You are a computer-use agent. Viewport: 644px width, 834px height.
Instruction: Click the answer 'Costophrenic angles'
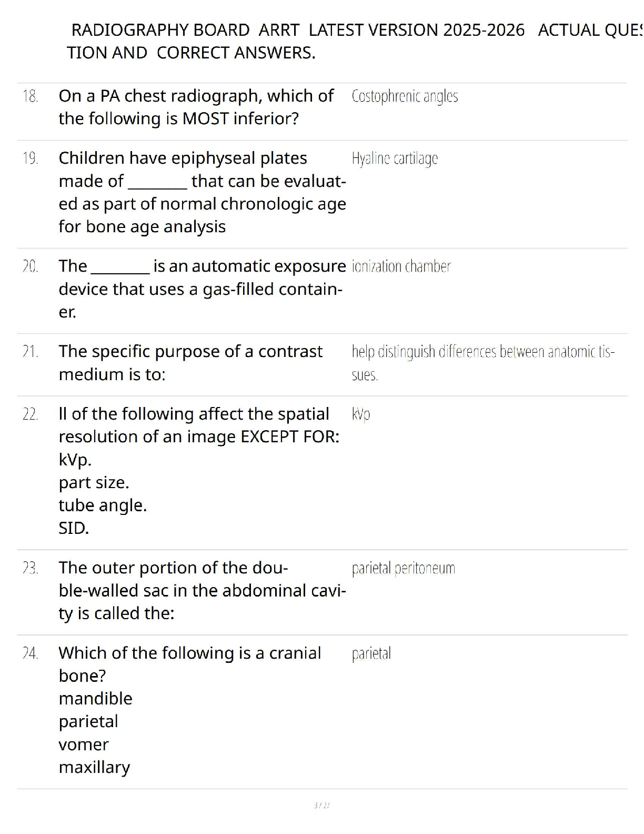pos(405,96)
